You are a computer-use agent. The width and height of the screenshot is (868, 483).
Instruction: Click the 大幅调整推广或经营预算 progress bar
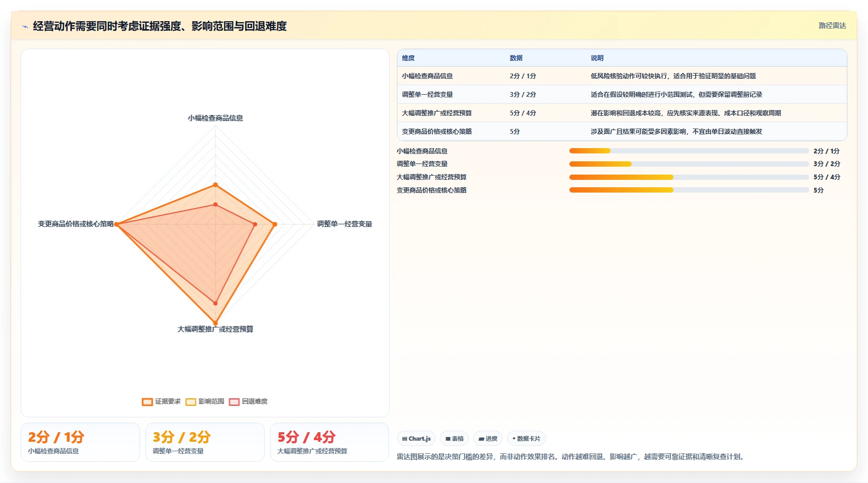click(689, 177)
